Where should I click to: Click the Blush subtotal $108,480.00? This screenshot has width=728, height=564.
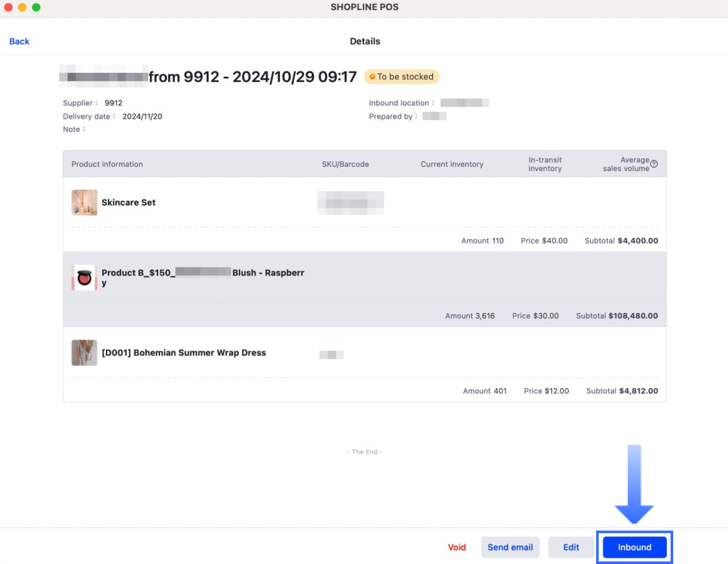(633, 316)
